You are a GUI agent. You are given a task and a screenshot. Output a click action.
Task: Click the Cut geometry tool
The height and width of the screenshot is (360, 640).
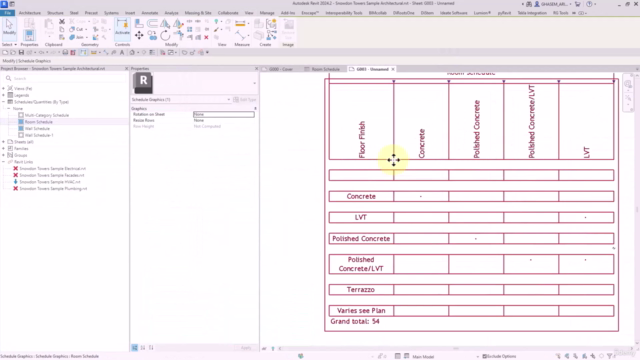pyautogui.click(x=78, y=29)
